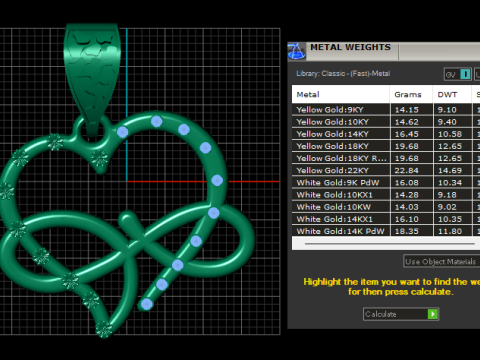Click the 10.34 DWT cell
This screenshot has height=360, width=480.
[453, 183]
